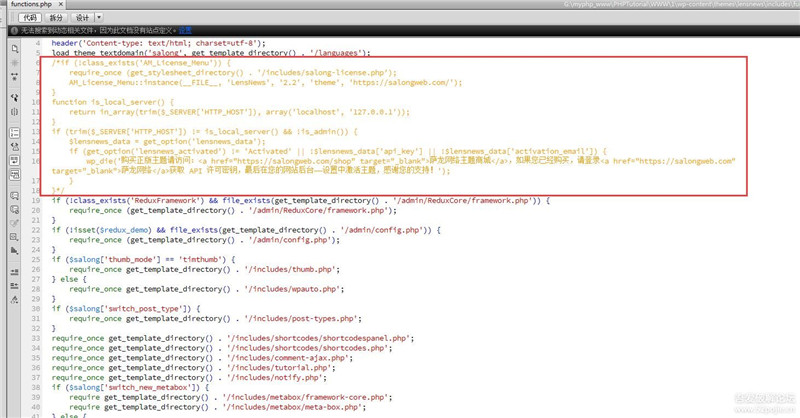This screenshot has height=418, width=800.
Task: Toggle Syntax Error Alerts in info bar
Action: (15, 175)
